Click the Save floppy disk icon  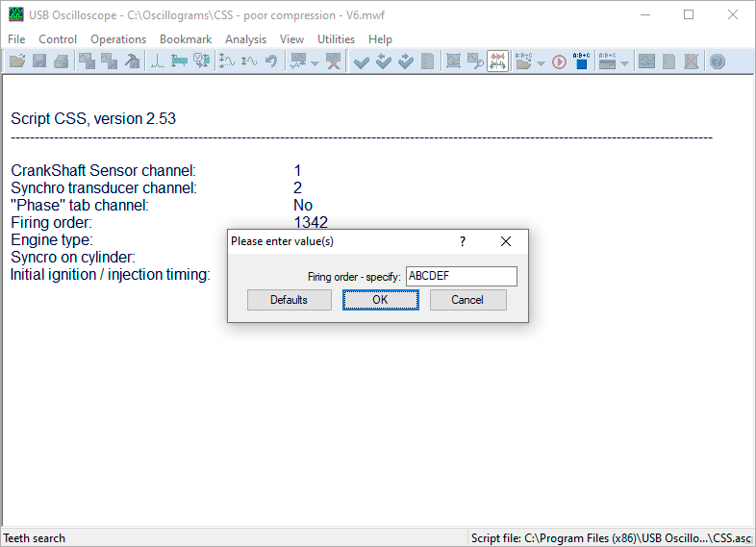click(x=39, y=62)
